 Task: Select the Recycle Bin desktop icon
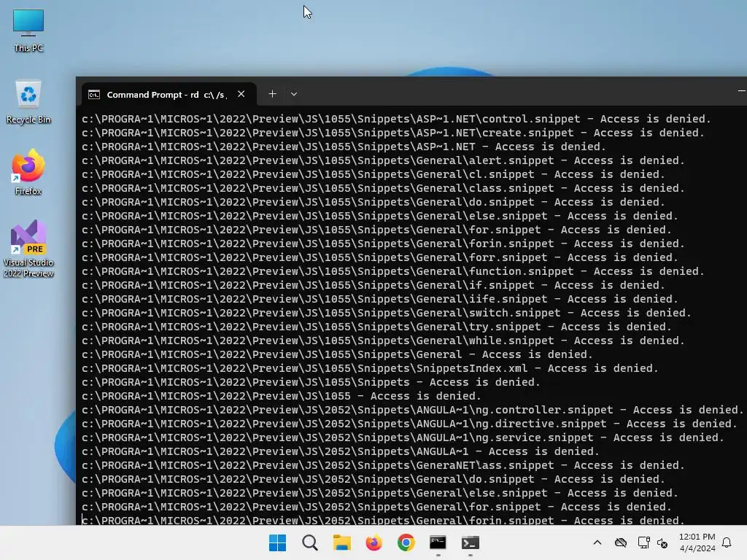point(28,102)
